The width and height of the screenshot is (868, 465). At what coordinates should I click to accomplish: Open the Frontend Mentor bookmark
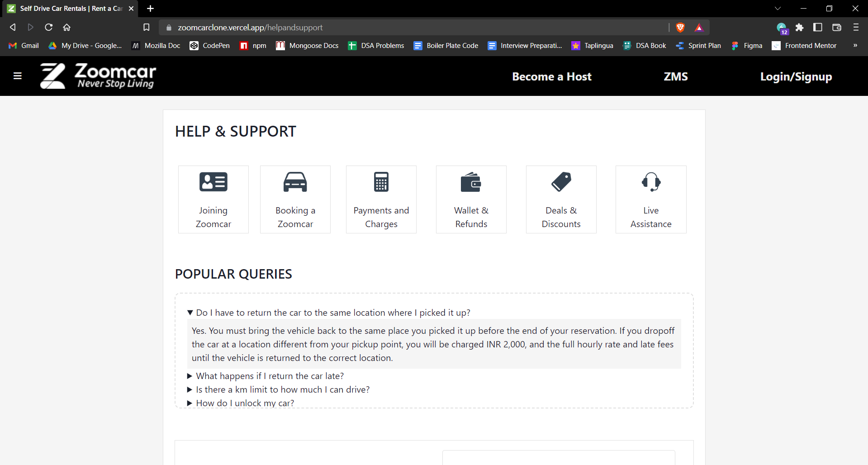tap(804, 45)
